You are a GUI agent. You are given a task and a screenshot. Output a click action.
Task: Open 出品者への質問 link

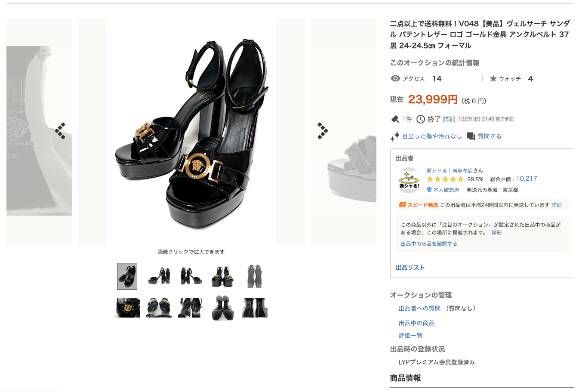click(419, 308)
